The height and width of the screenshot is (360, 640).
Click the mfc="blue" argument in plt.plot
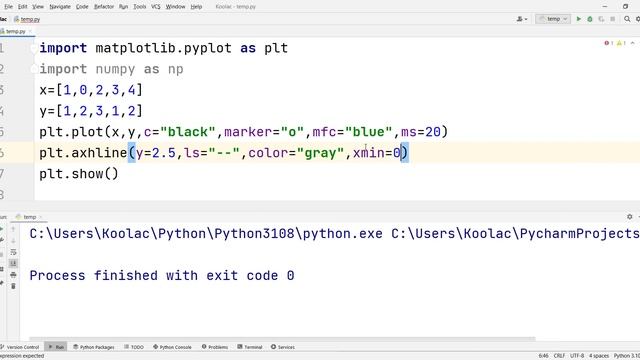pyautogui.click(x=352, y=132)
